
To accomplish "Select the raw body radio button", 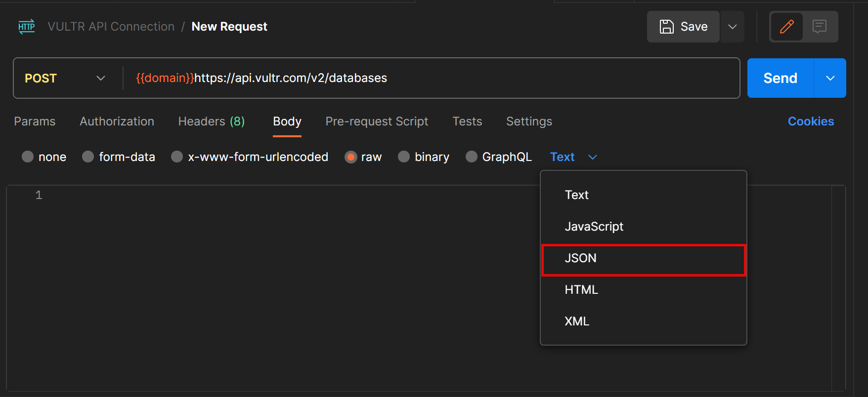I will click(x=351, y=157).
